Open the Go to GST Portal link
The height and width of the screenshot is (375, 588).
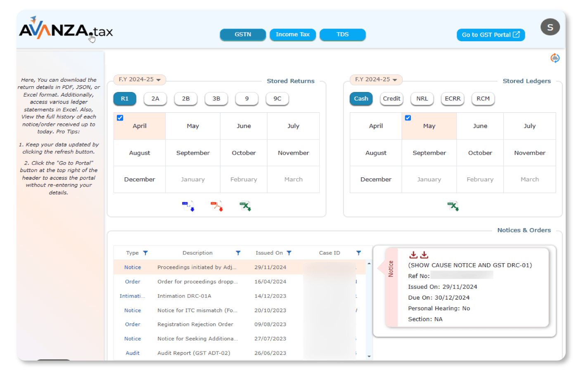(491, 35)
